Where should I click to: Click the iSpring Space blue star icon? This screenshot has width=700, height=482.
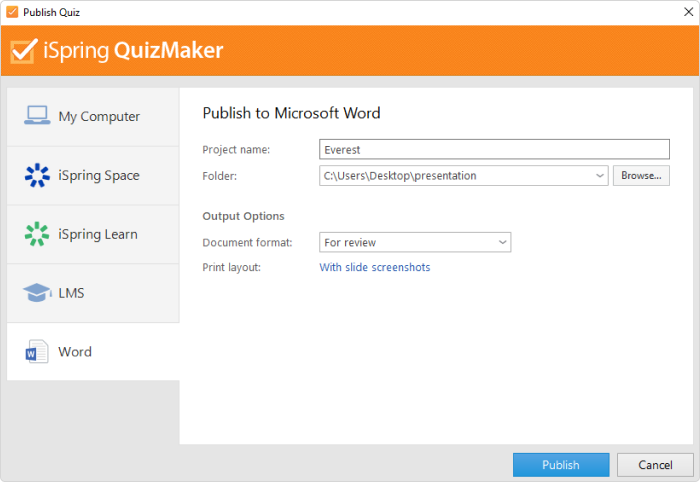click(x=37, y=175)
